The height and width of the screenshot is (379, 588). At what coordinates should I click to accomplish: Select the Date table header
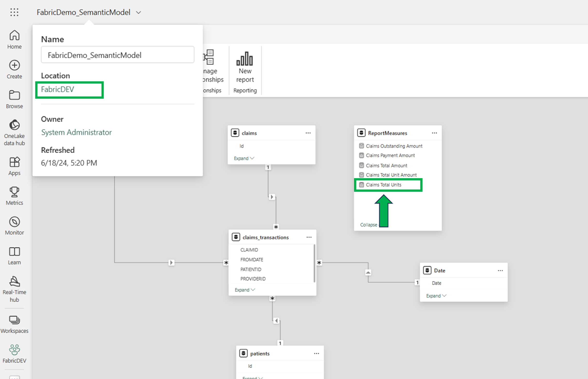(x=464, y=271)
